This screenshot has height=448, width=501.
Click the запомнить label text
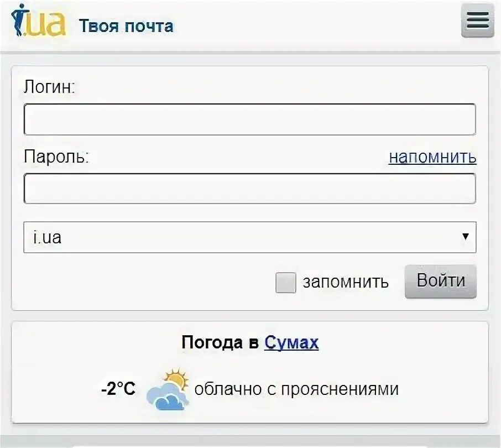[x=346, y=282]
